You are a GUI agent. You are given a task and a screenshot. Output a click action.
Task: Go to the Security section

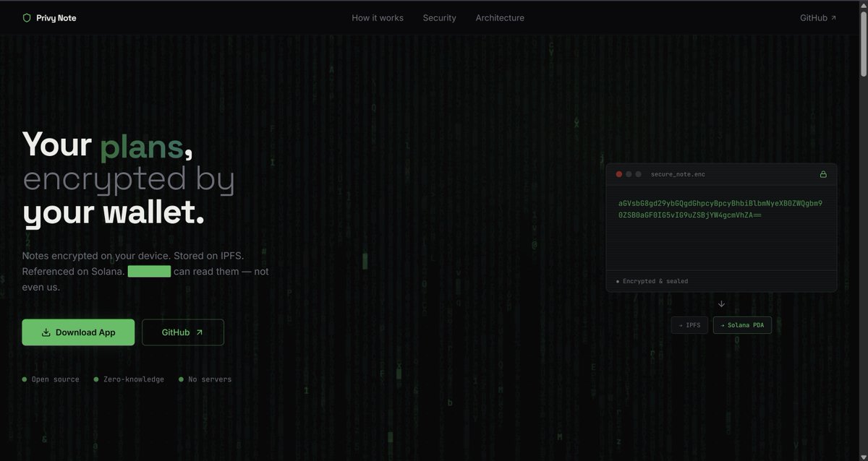(x=440, y=18)
